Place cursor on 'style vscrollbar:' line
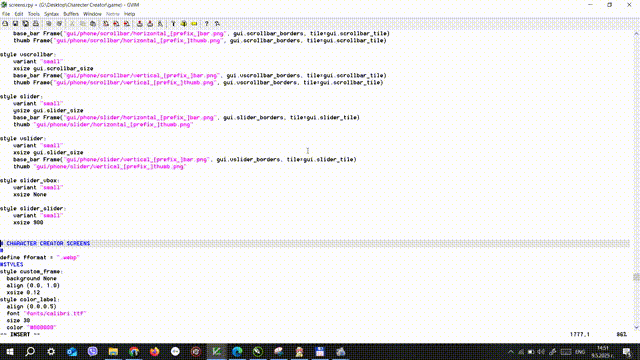Viewport: 640px width, 360px height. (x=28, y=54)
